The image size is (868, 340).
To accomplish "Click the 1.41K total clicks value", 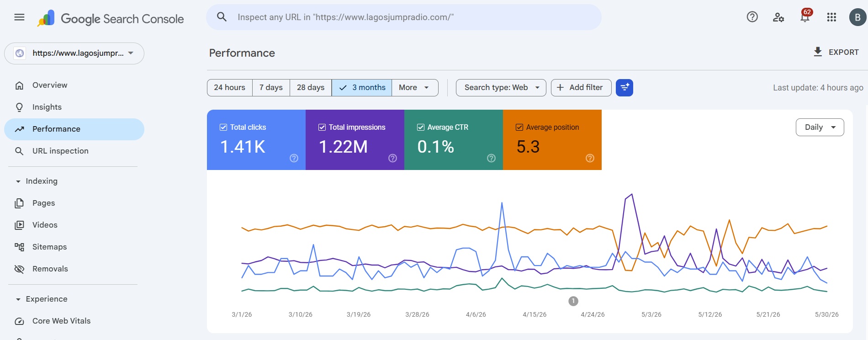I will (243, 147).
